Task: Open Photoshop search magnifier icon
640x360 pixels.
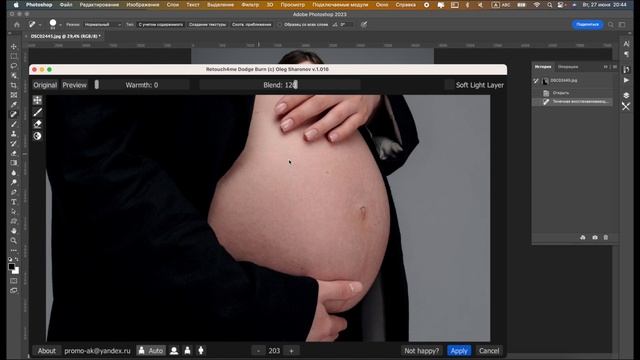Action: pos(611,25)
